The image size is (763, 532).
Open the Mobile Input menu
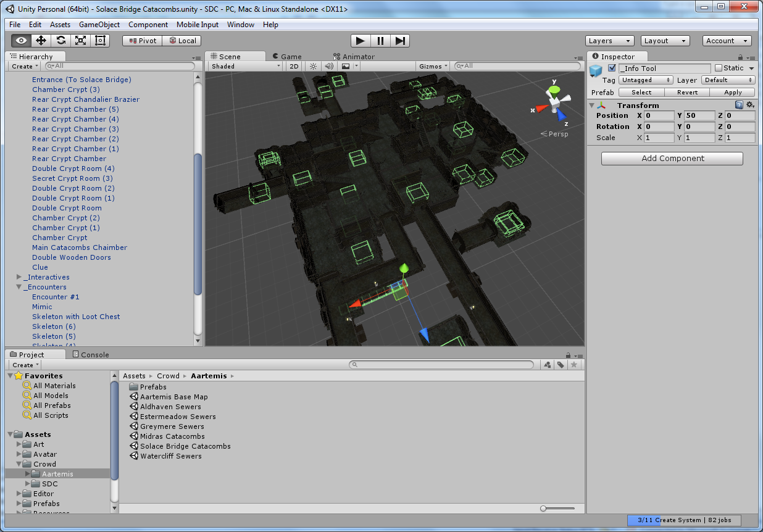click(x=198, y=25)
